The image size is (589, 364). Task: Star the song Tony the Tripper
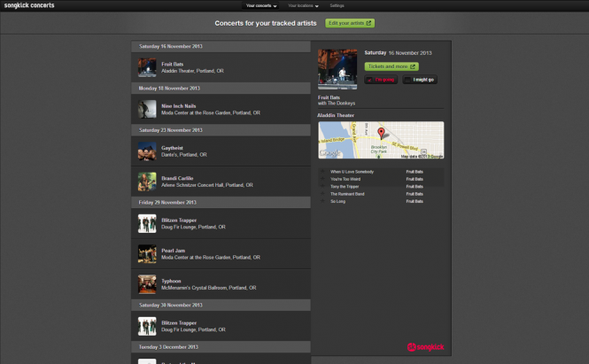point(322,186)
